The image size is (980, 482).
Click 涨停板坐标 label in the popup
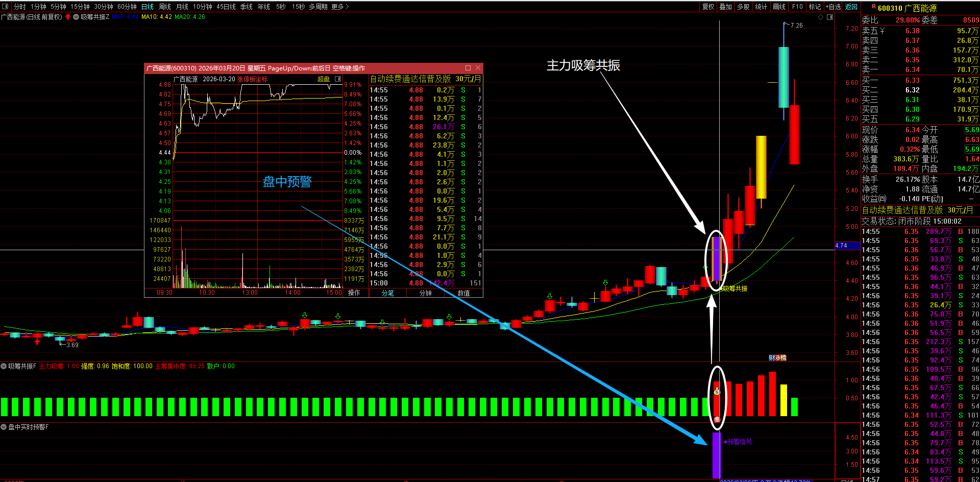click(x=253, y=79)
